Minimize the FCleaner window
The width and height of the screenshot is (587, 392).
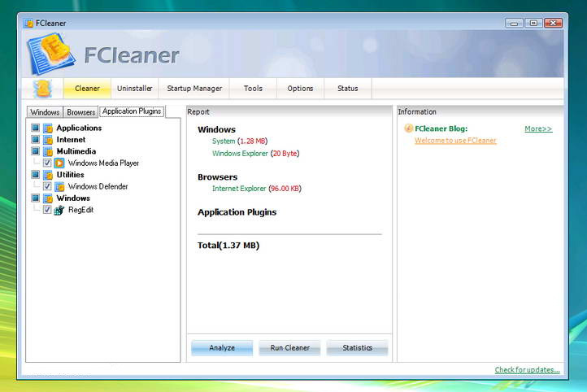tap(514, 24)
